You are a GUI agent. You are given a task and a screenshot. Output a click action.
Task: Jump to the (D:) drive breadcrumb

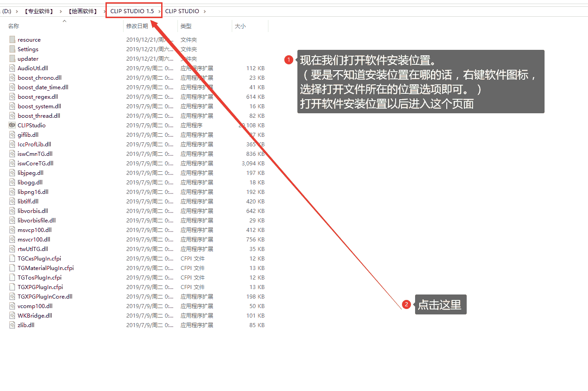pyautogui.click(x=7, y=11)
